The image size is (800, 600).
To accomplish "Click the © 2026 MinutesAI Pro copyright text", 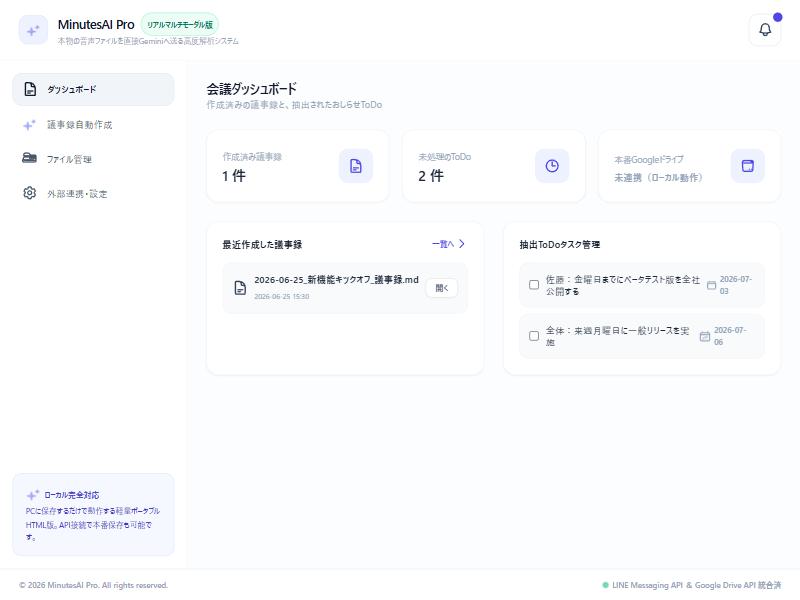I will click(x=93, y=585).
